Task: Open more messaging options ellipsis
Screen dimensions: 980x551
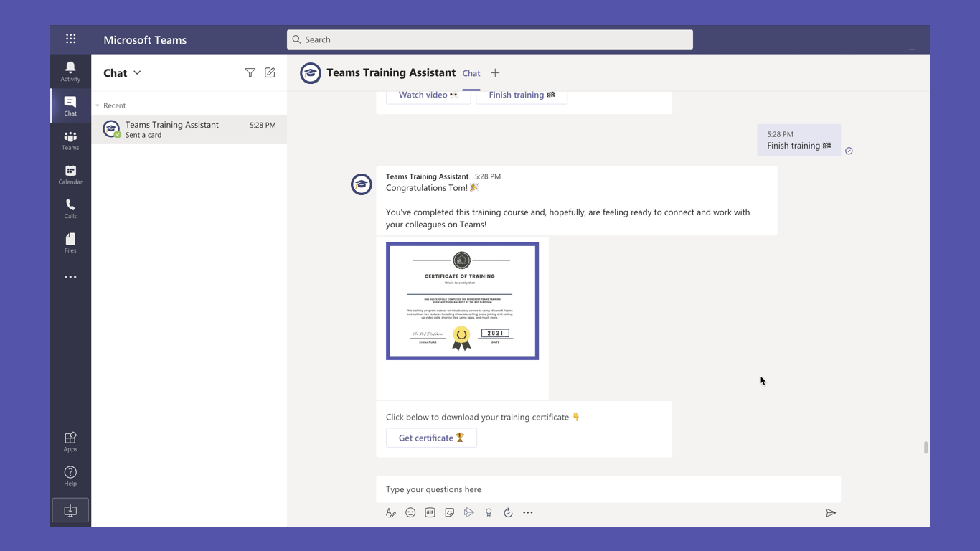Action: pos(528,512)
